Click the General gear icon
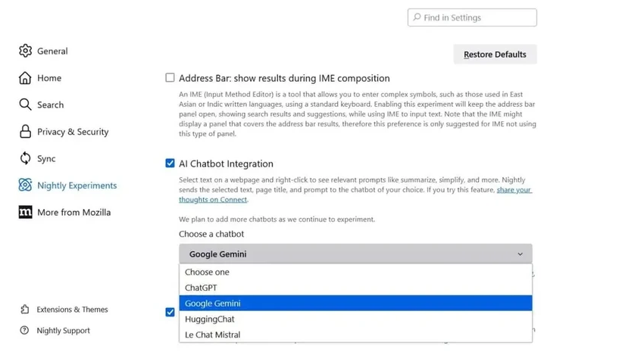The width and height of the screenshot is (644, 352). tap(26, 51)
